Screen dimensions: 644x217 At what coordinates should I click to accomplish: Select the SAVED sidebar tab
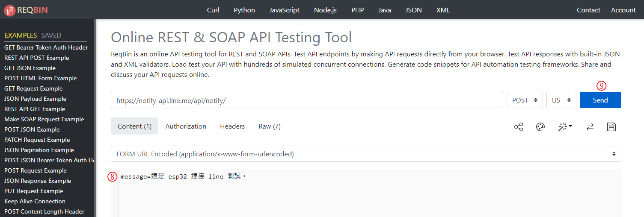pyautogui.click(x=51, y=35)
